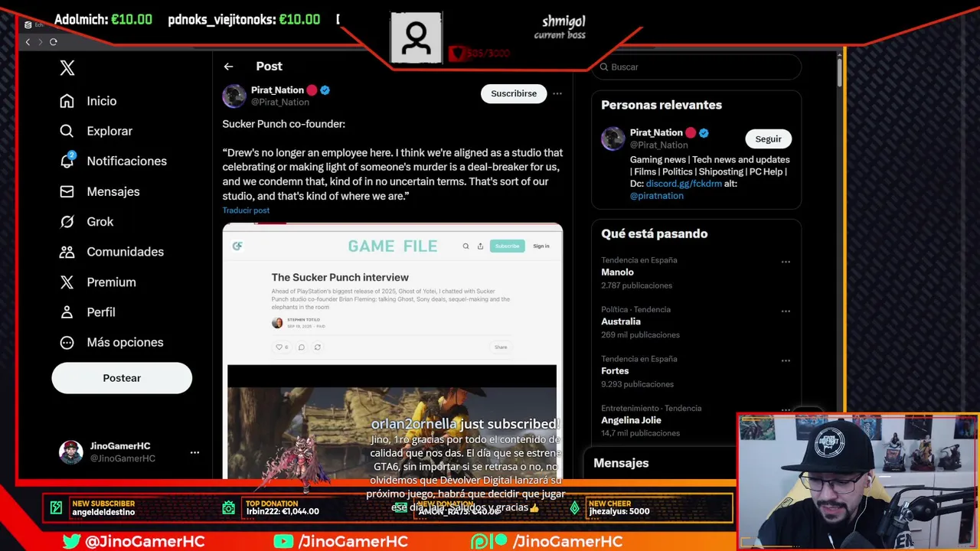The image size is (980, 551).
Task: Click the Comunidades people icon
Action: click(67, 252)
